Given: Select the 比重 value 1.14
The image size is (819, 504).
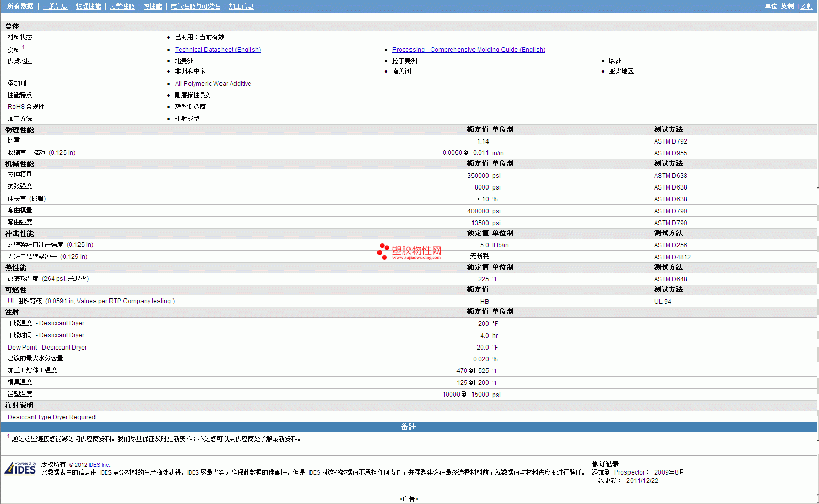Looking at the screenshot, I should 483,141.
